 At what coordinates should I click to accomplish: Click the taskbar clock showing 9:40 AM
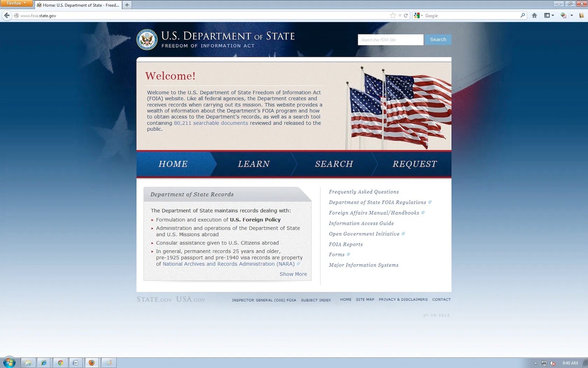tap(570, 363)
